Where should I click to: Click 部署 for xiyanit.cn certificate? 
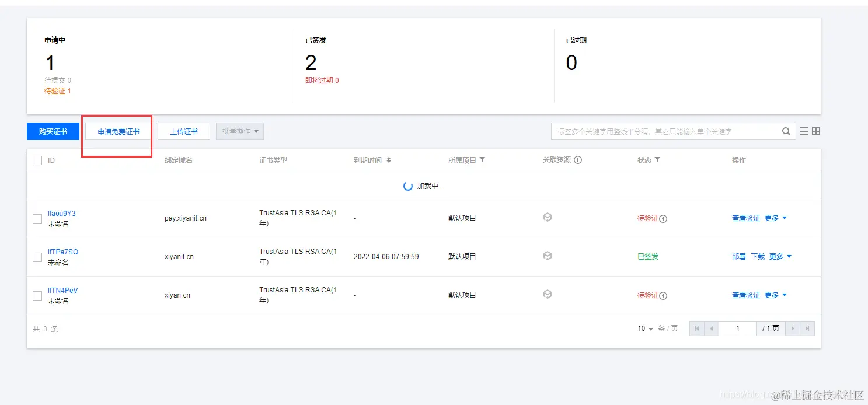[739, 256]
